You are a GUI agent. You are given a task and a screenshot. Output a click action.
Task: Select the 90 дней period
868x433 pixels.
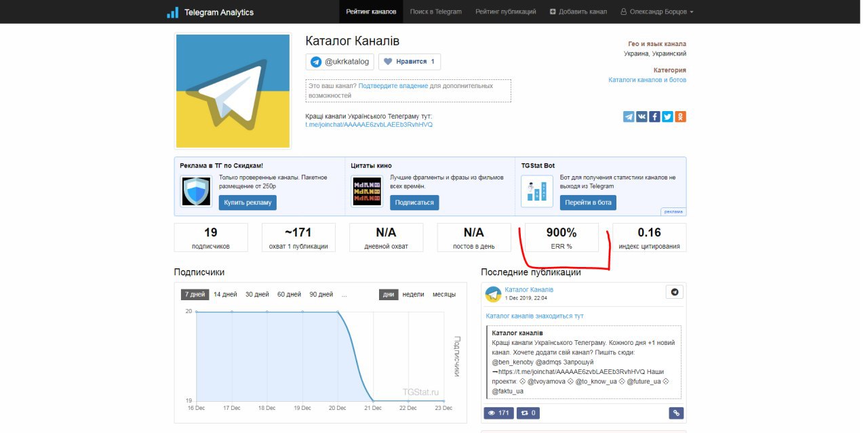[x=321, y=294]
